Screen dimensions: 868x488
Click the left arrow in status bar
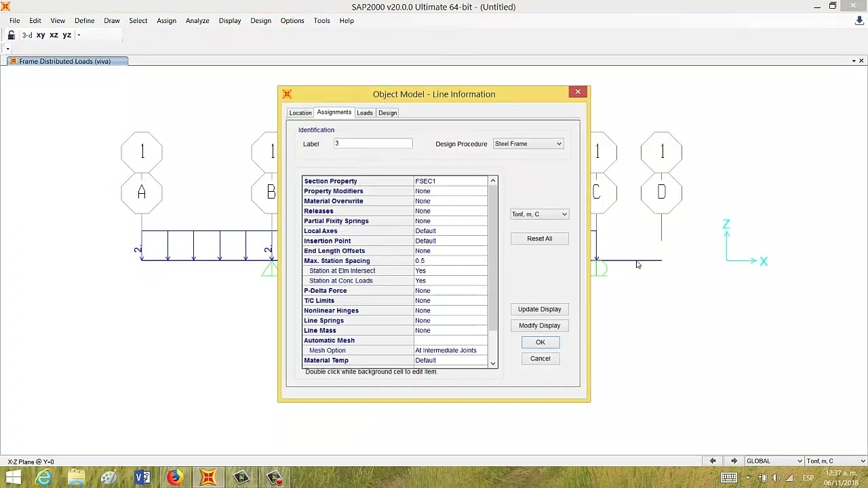(713, 461)
